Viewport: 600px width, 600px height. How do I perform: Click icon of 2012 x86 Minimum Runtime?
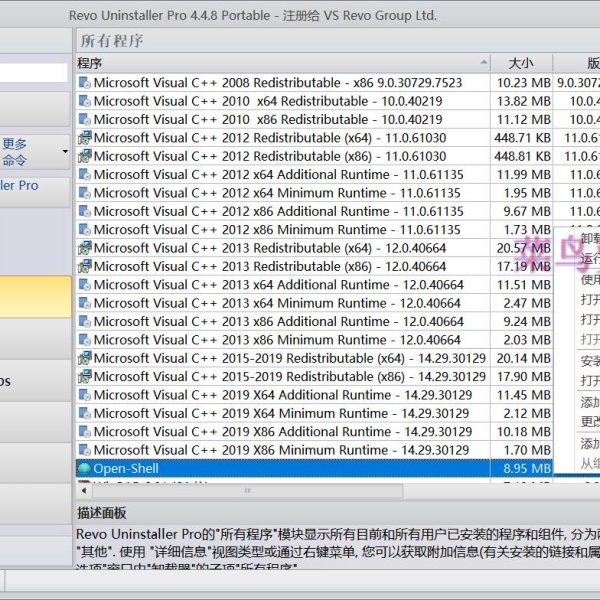tap(85, 230)
